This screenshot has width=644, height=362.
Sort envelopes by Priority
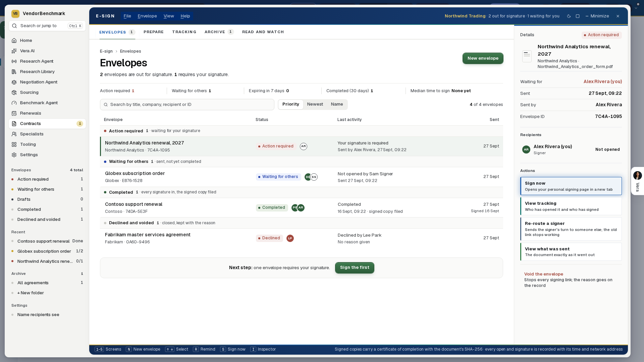click(x=291, y=104)
